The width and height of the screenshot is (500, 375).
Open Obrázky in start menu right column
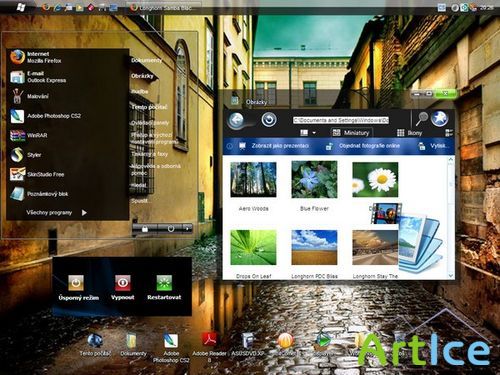(142, 76)
